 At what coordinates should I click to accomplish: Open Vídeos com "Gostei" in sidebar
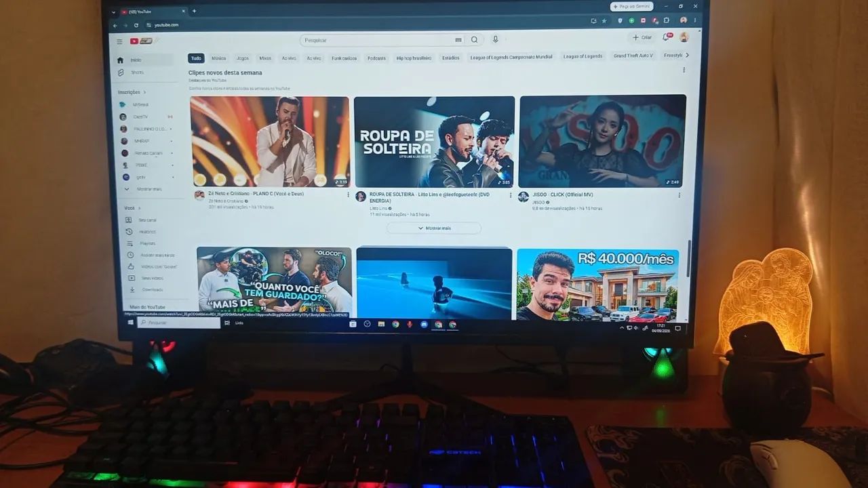point(153,266)
